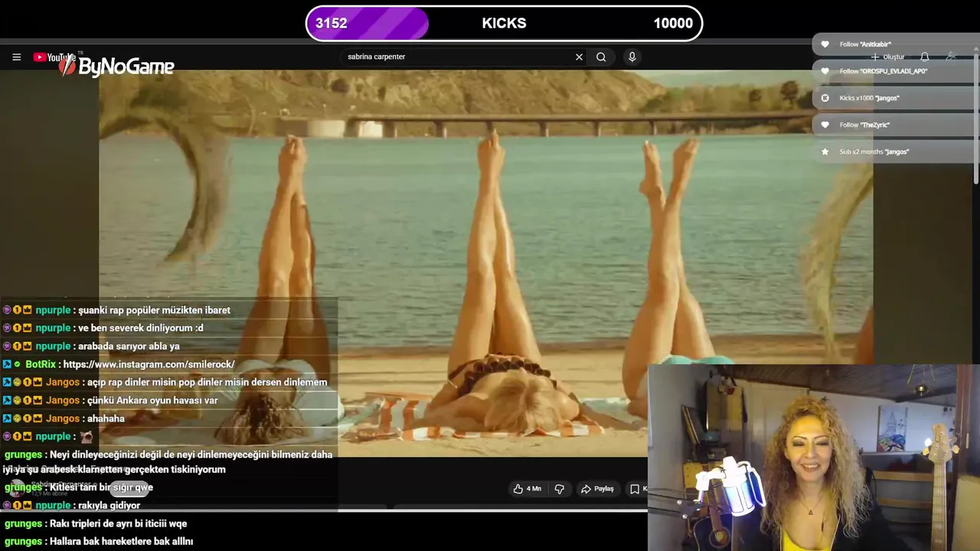Screen dimensions: 980x551
Task: Click the streamer webcam overlay
Action: (814, 458)
